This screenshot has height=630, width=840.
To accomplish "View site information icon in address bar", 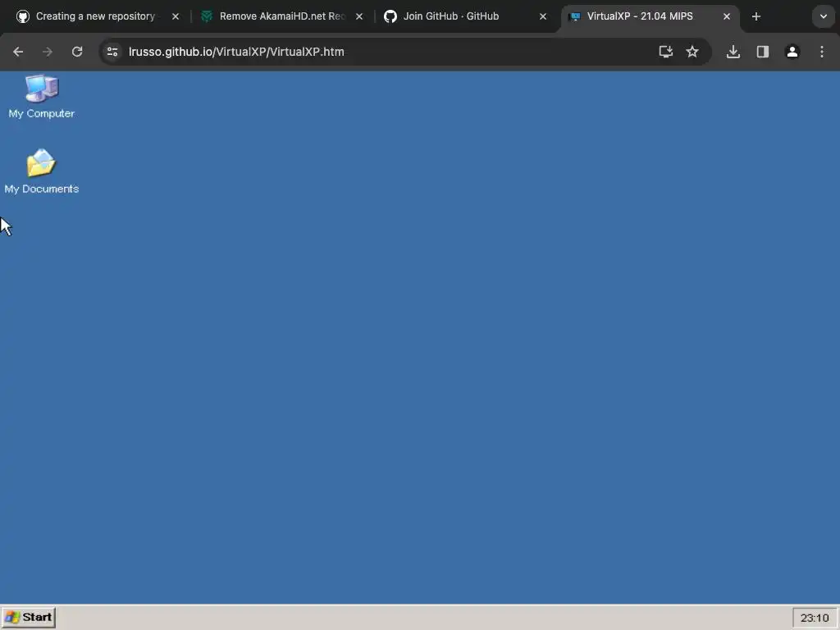I will coord(112,52).
